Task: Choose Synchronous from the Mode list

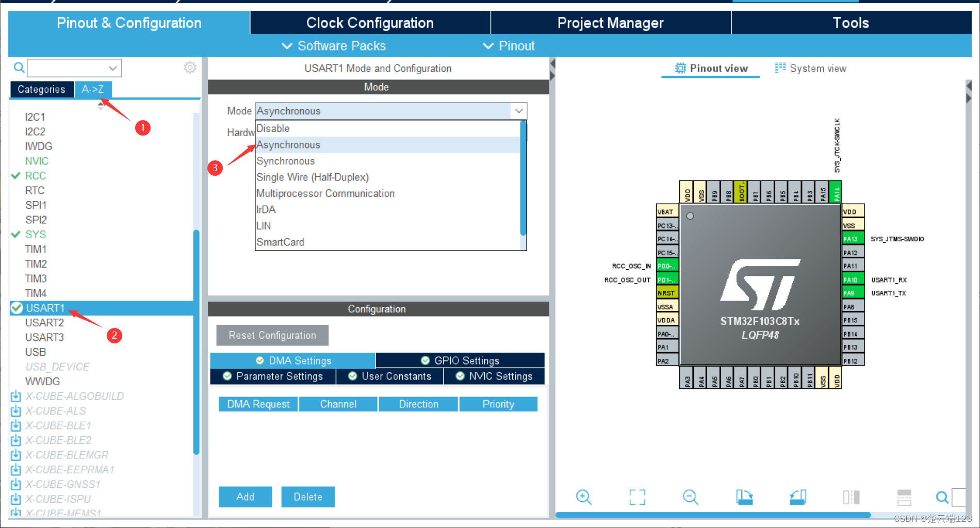Action: click(387, 161)
